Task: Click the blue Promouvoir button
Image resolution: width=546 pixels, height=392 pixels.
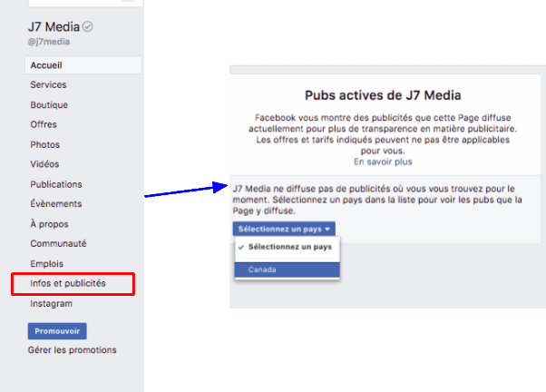Action: (57, 331)
